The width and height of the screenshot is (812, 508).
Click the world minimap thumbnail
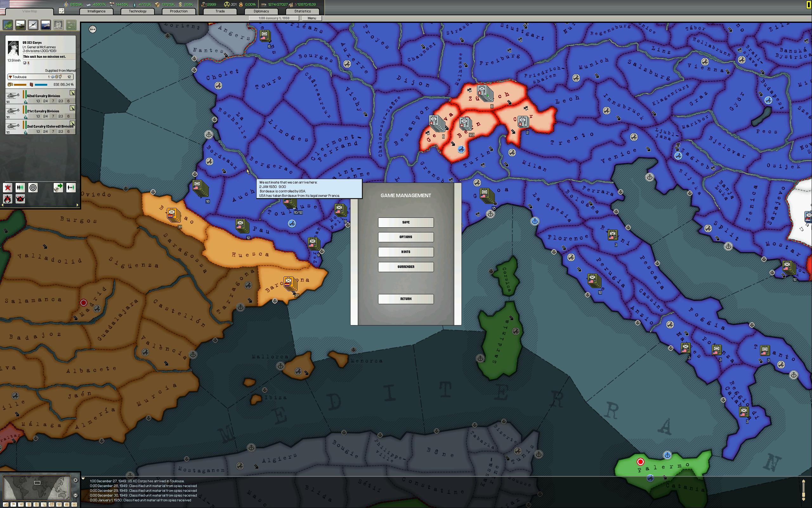[37, 488]
